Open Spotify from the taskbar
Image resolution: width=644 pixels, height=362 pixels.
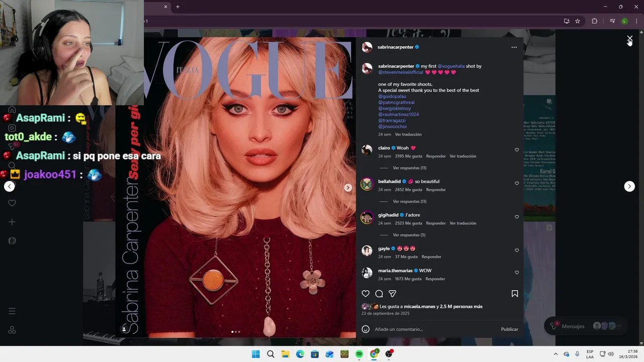pos(359,354)
